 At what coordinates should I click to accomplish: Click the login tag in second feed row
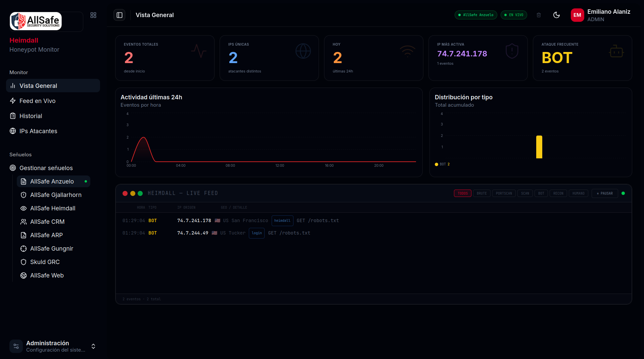[x=257, y=233]
